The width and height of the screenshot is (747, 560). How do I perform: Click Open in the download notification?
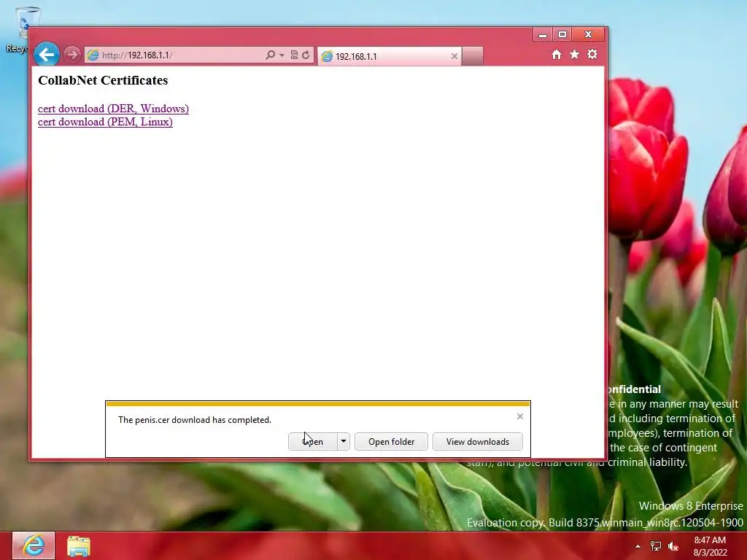312,441
